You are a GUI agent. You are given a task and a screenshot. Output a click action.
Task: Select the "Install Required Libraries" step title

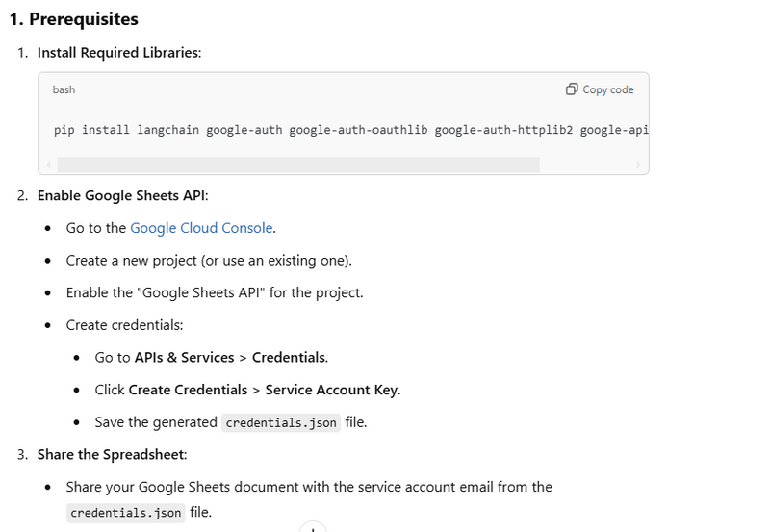[118, 53]
